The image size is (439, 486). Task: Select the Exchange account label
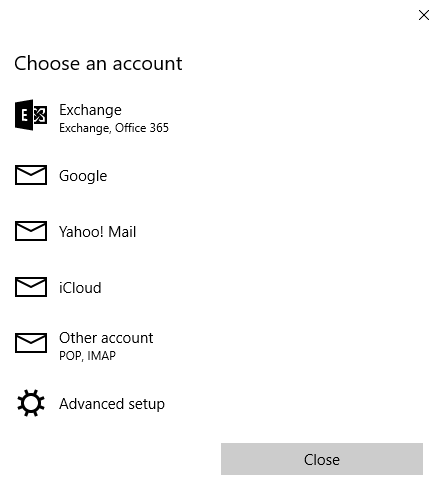(x=90, y=110)
